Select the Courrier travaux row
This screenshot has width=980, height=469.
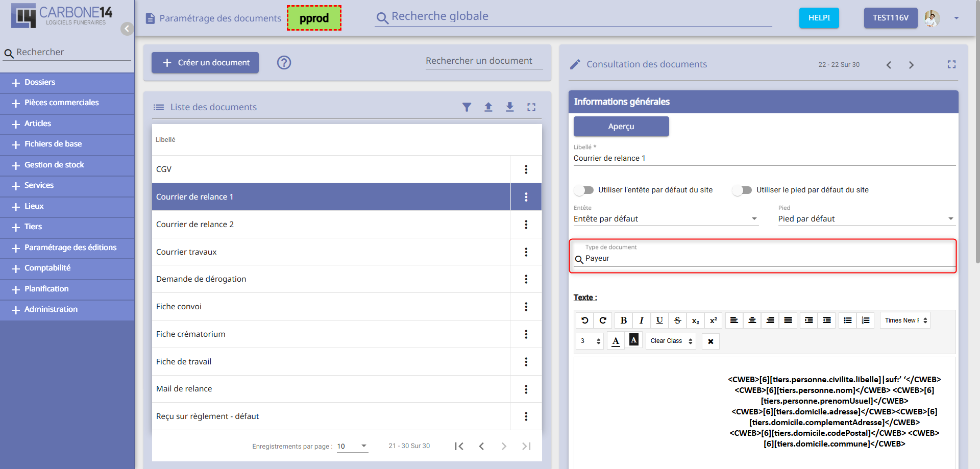tap(331, 252)
